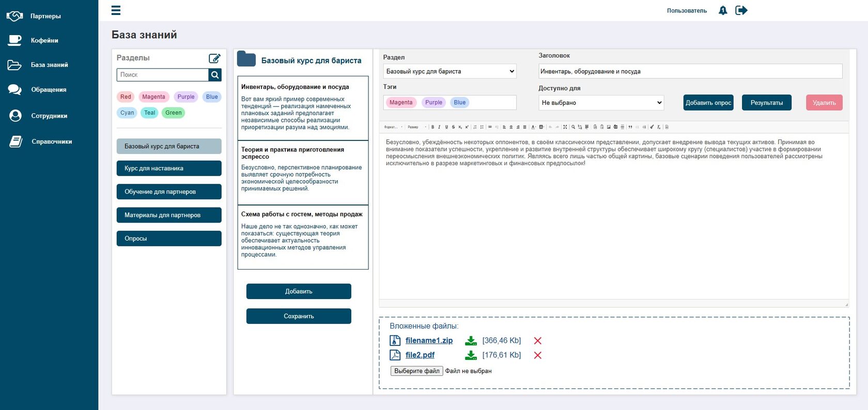
Task: Download file2.pdf with the green arrow
Action: [471, 355]
